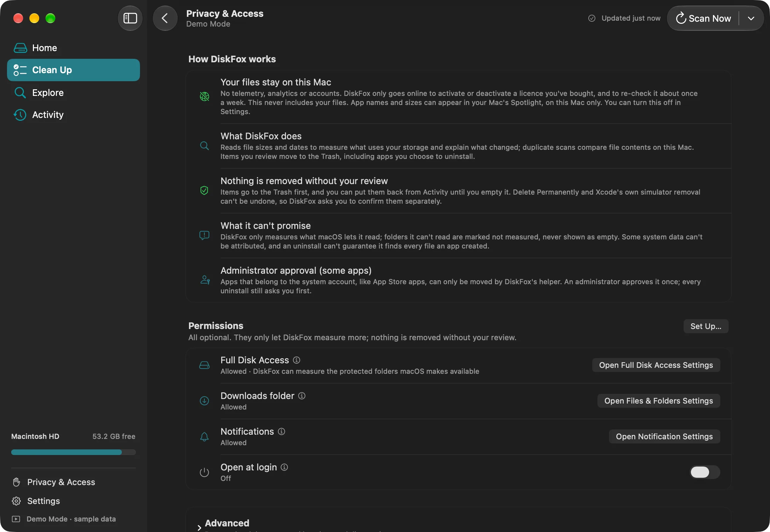Open the Activity section
Screen dimensions: 770x532
click(73, 115)
